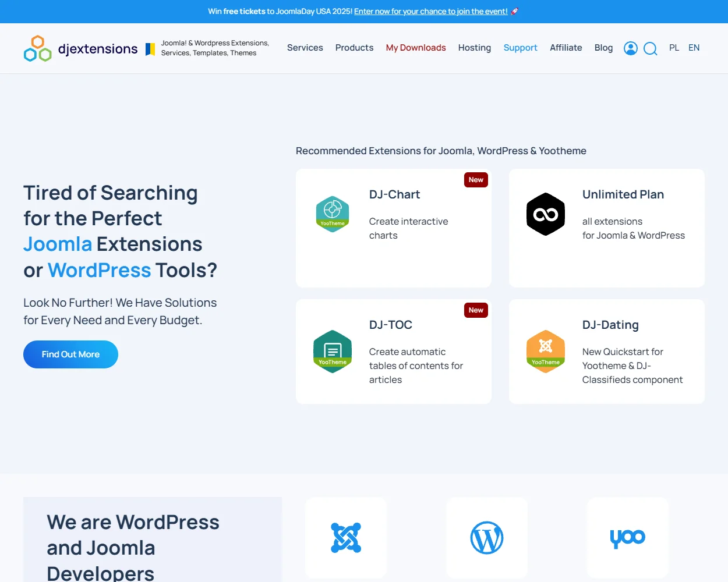
Task: Click 'New Quickstart for Yootheme' description
Action: (632, 365)
